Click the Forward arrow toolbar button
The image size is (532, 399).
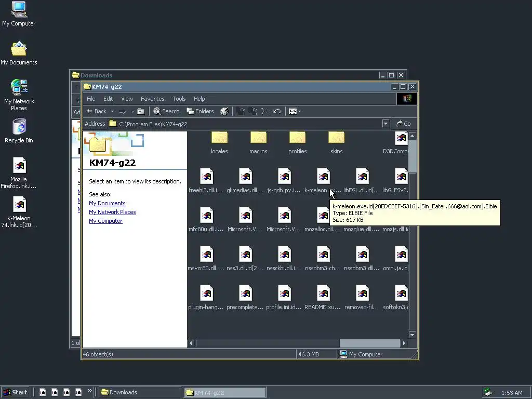tap(123, 111)
